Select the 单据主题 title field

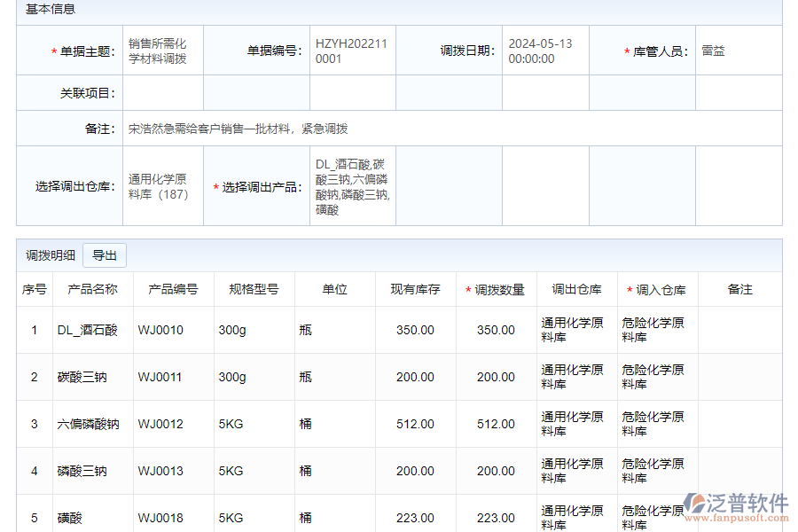point(162,51)
